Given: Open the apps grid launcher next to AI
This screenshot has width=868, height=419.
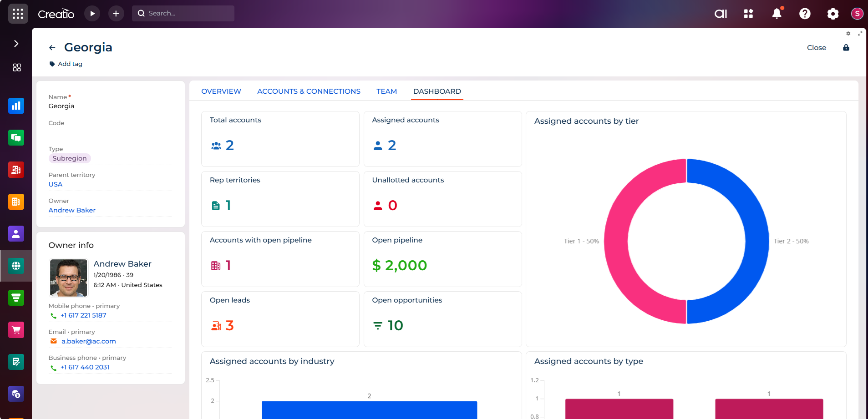Looking at the screenshot, I should [748, 14].
